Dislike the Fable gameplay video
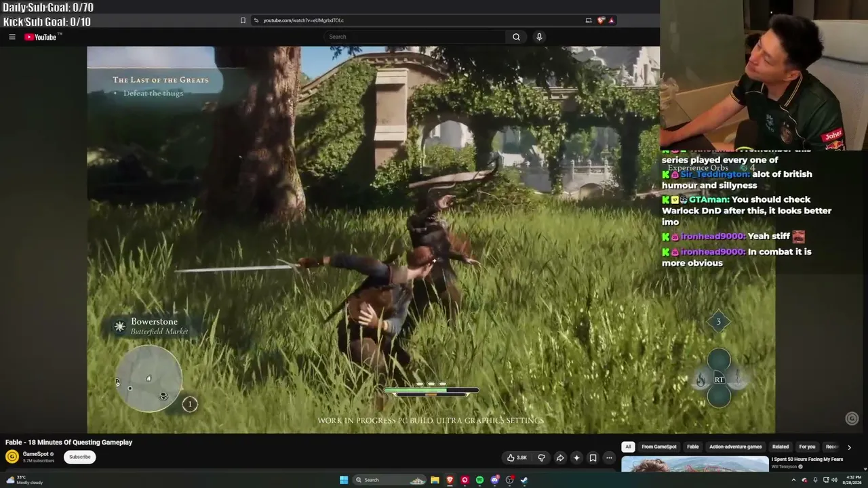Screen dimensions: 868x488 point(541,457)
